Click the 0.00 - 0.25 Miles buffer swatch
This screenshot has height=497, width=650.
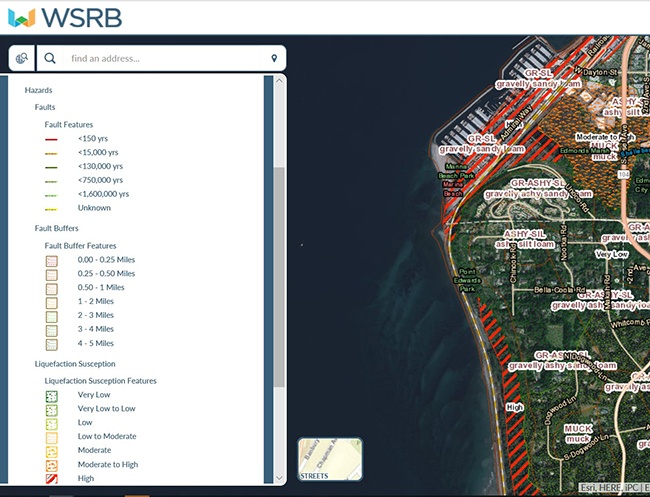(52, 261)
